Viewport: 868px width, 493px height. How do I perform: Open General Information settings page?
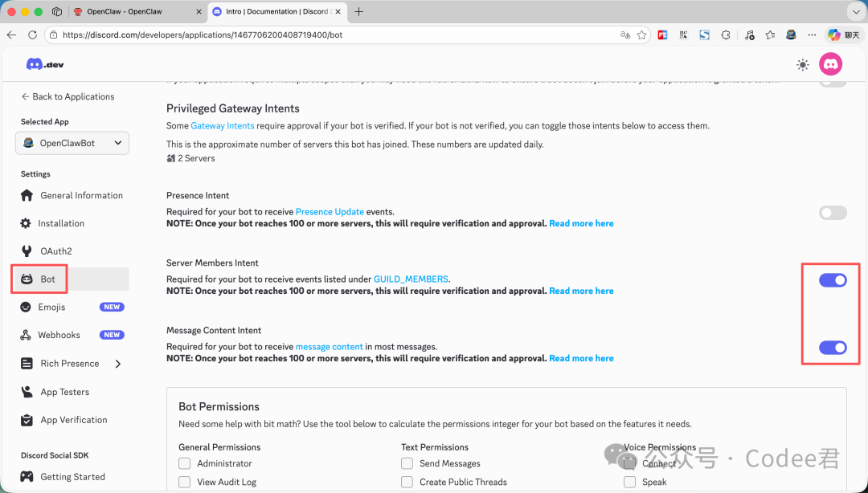72,195
